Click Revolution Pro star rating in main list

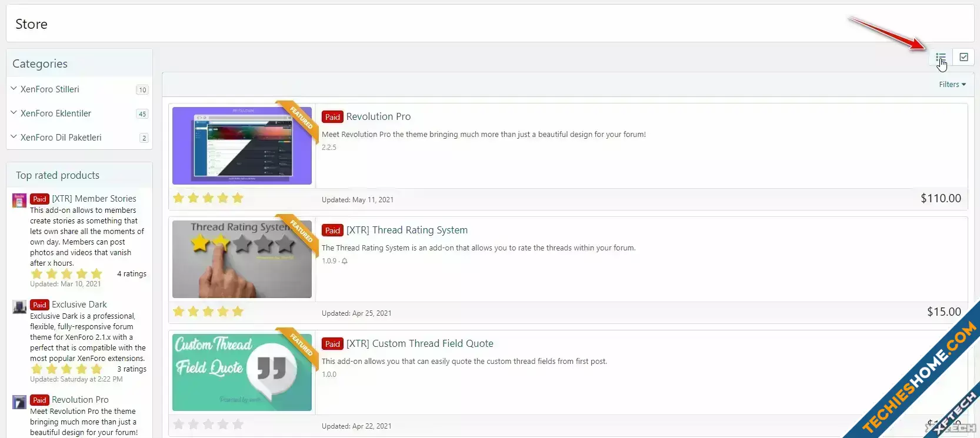pyautogui.click(x=208, y=198)
